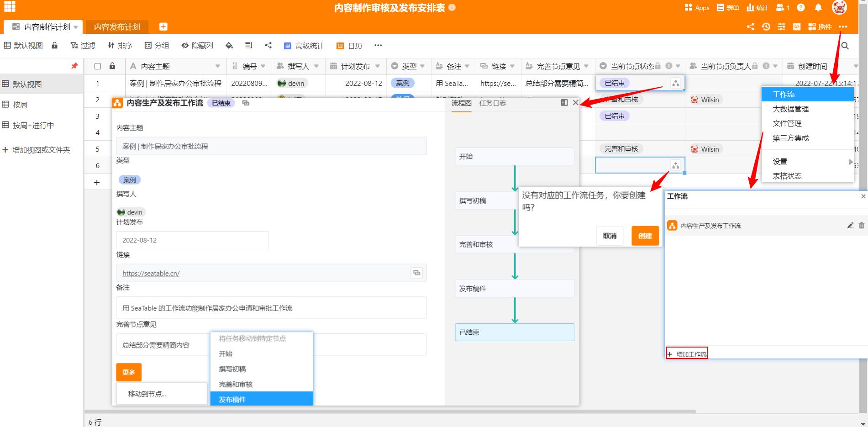This screenshot has height=427, width=868.
Task: Select the 按周+进行中 view in sidebar
Action: point(42,125)
